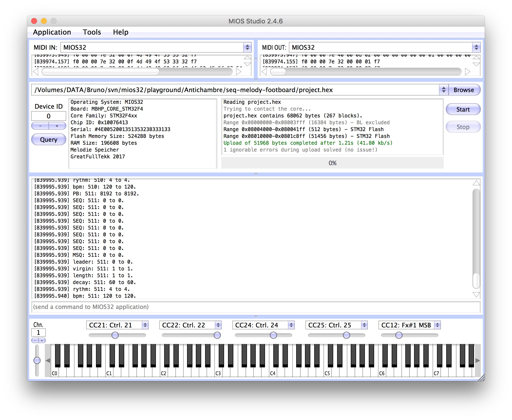Click the 'Upload of 51968 bytes completed' line
This screenshot has width=512, height=420.
point(308,143)
